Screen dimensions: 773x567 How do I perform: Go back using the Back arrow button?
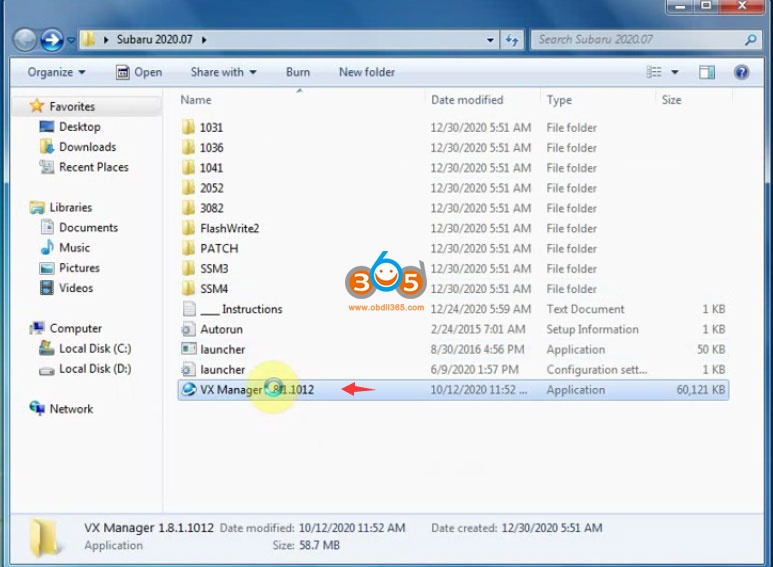(x=24, y=40)
